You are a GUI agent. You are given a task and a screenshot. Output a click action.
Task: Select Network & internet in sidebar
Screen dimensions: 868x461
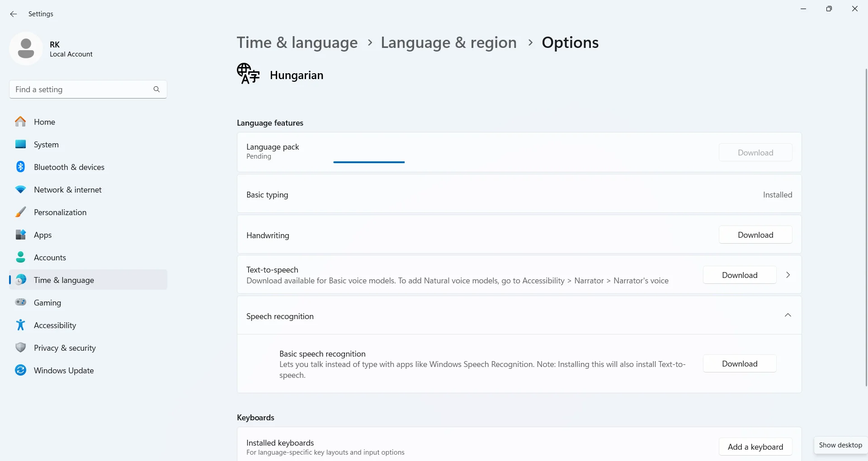point(88,190)
